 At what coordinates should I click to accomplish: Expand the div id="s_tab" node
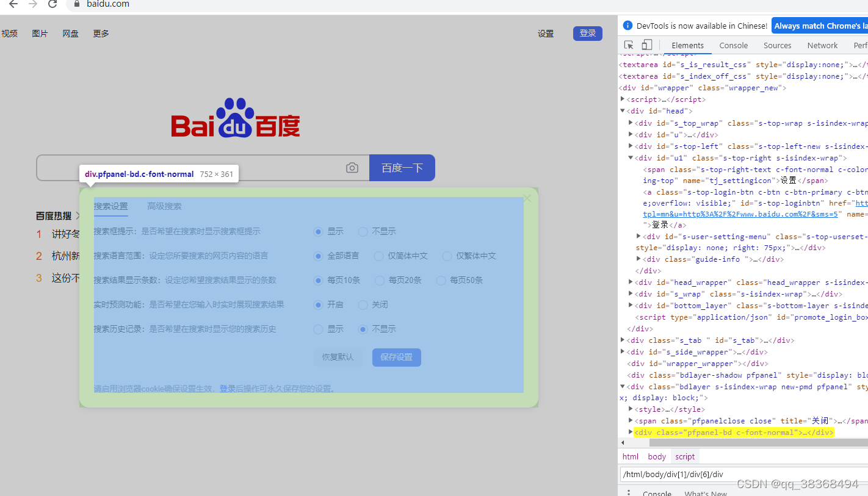tap(623, 340)
